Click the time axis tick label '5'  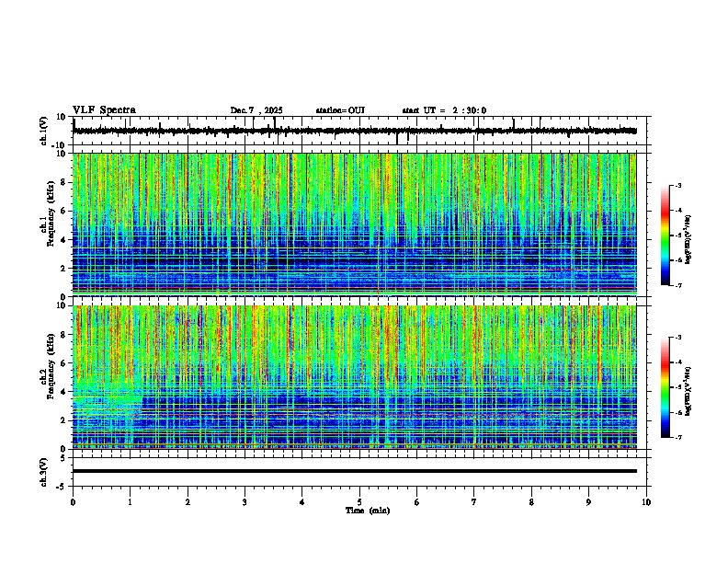359,502
